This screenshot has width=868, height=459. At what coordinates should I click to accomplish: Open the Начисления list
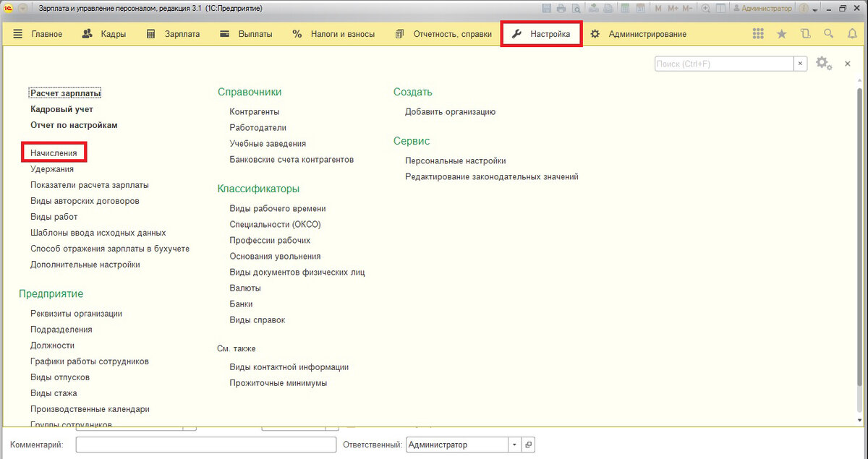(x=54, y=153)
